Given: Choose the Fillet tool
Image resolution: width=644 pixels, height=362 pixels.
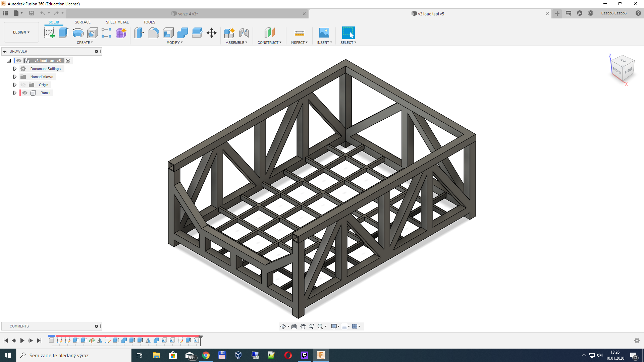Looking at the screenshot, I should click(154, 33).
